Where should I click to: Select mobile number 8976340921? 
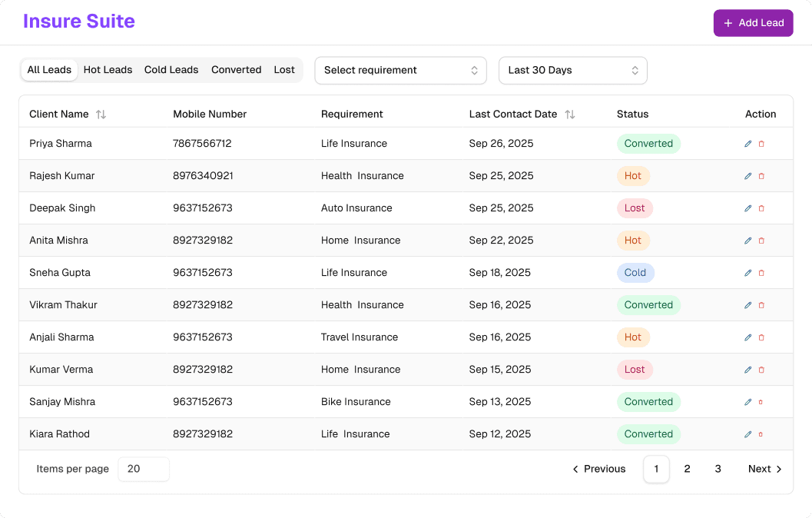[203, 175]
